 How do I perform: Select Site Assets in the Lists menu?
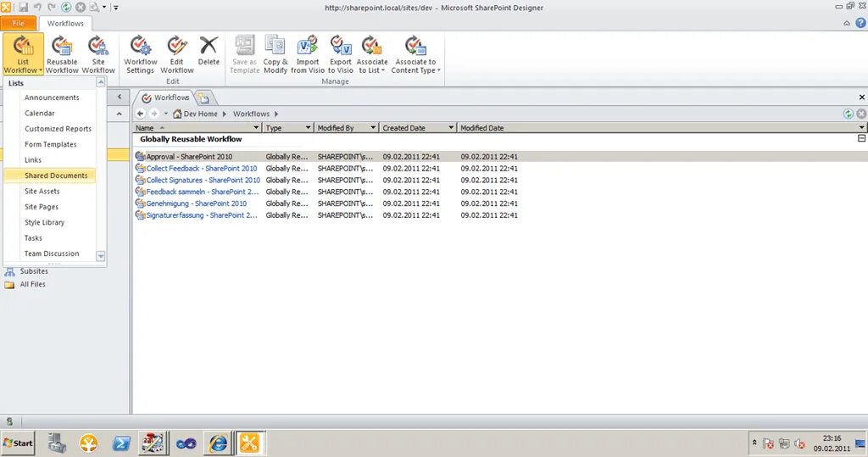42,191
